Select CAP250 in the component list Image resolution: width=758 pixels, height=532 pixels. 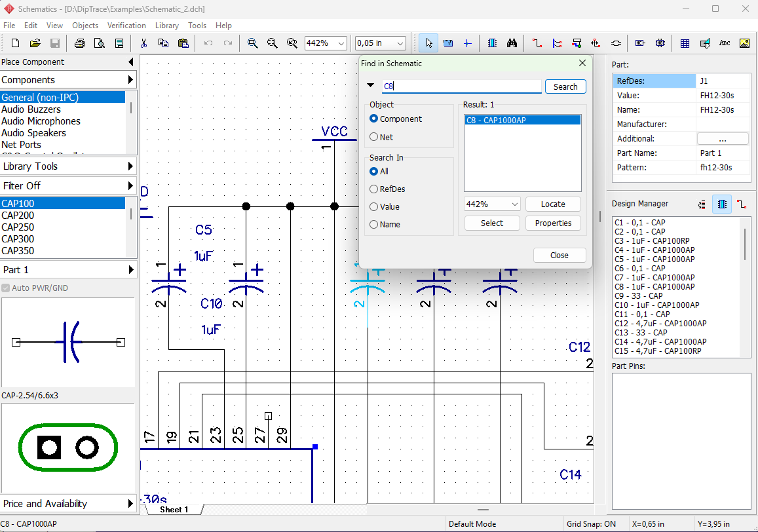coord(63,227)
